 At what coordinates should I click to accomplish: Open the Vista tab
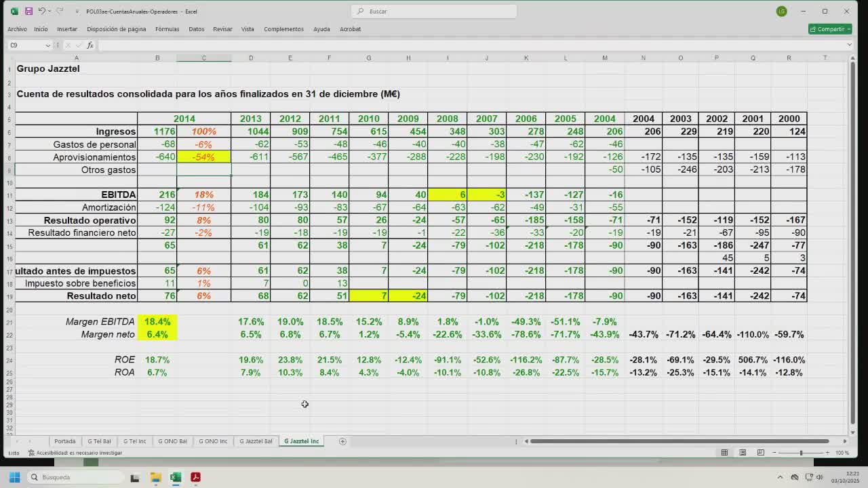tap(248, 29)
